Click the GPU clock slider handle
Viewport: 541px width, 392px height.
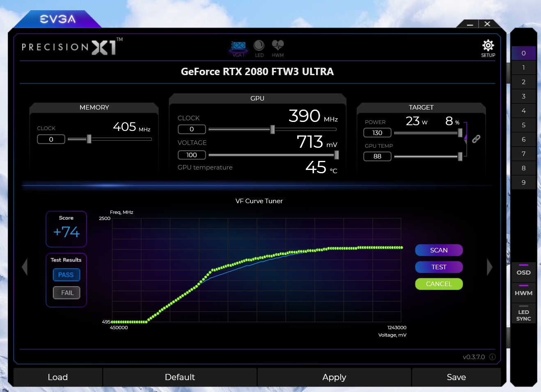click(x=273, y=129)
